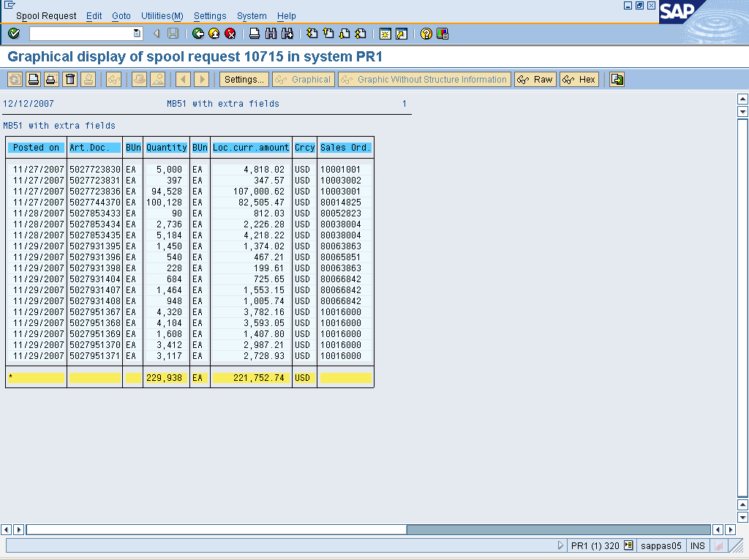Expand the status bar triangle before PR1
The height and width of the screenshot is (560, 749).
tap(560, 545)
